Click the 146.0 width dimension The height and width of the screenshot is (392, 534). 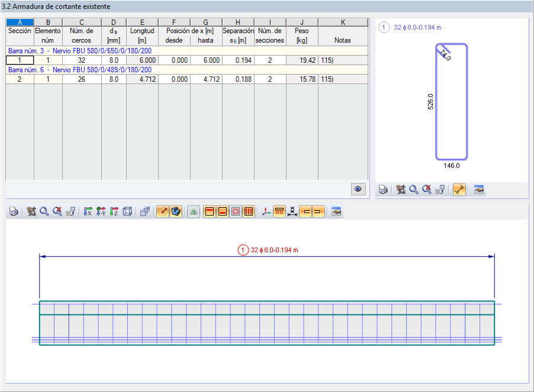click(x=452, y=166)
